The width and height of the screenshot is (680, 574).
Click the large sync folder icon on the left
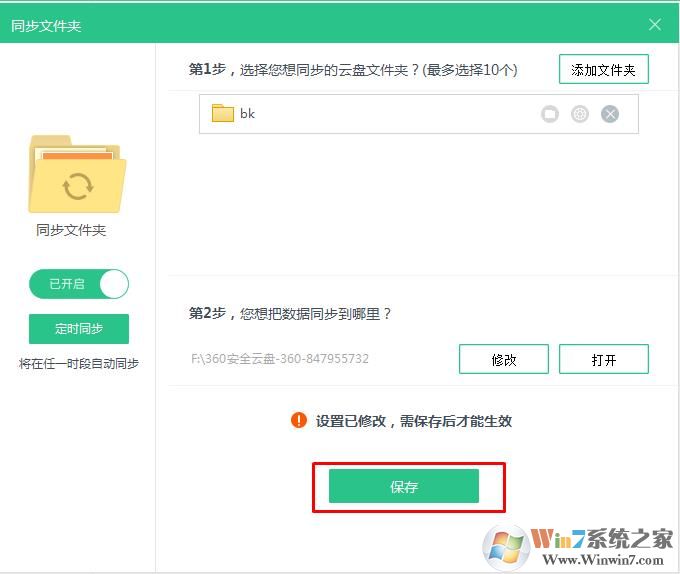coord(78,175)
